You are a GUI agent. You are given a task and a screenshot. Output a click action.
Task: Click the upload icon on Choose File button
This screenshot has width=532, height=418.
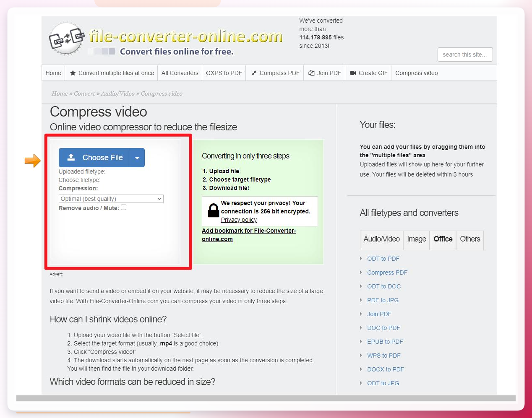pos(71,157)
